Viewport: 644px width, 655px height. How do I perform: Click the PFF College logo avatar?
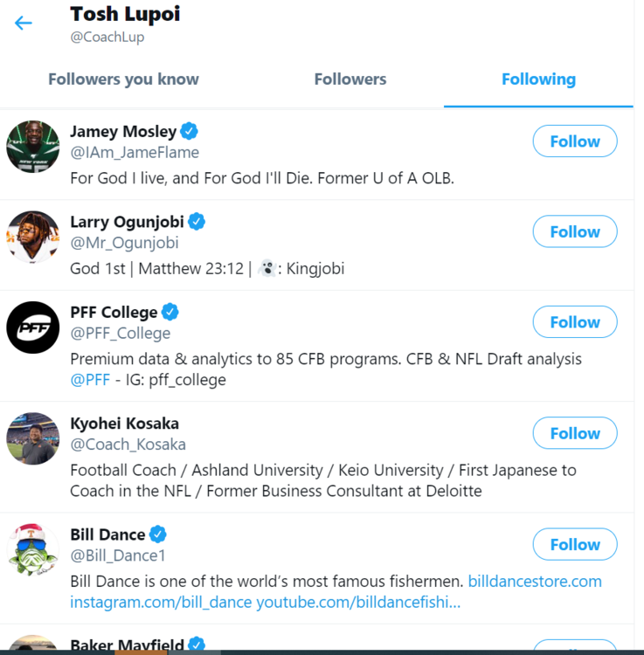pos(33,327)
